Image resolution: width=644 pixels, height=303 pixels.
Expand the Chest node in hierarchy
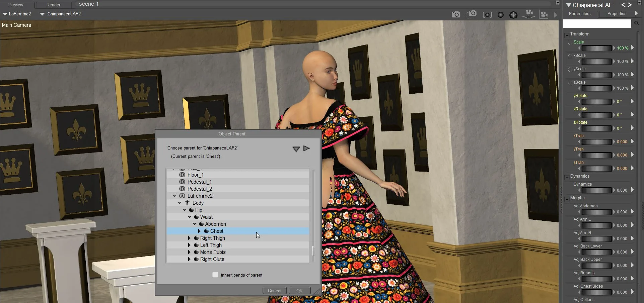199,231
